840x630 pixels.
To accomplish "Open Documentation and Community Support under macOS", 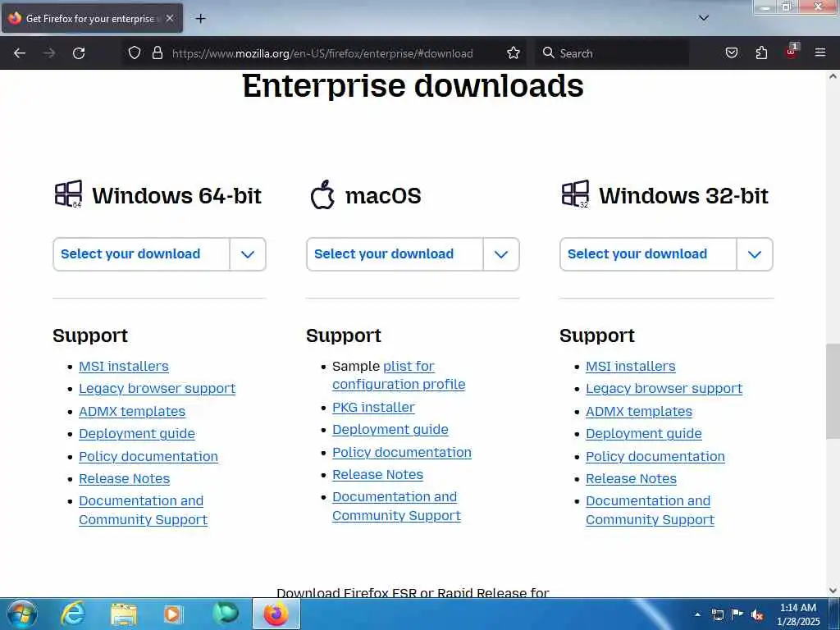I will pyautogui.click(x=396, y=506).
